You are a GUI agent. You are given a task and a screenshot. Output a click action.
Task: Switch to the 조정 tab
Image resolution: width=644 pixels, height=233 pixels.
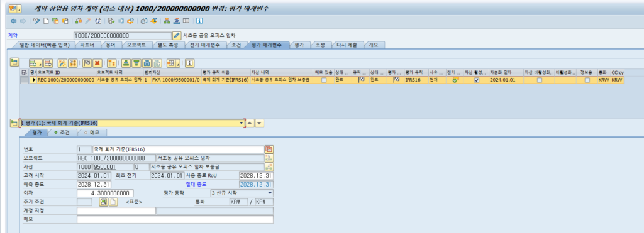point(320,45)
